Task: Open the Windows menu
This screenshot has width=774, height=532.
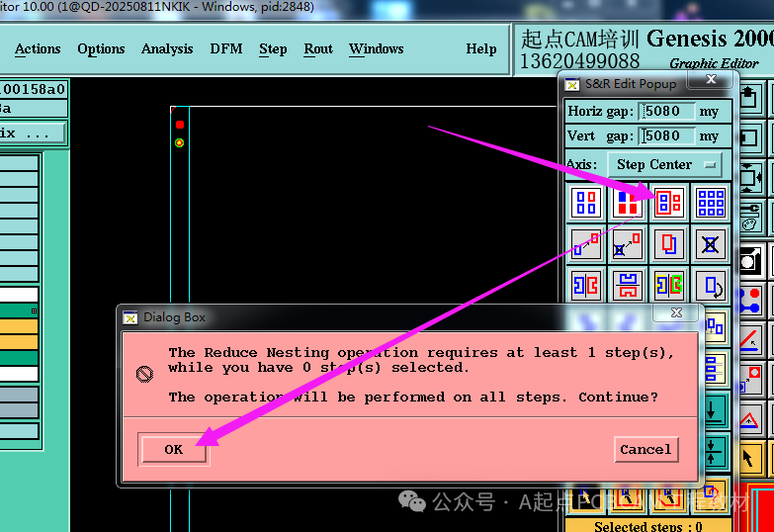Action: (377, 48)
